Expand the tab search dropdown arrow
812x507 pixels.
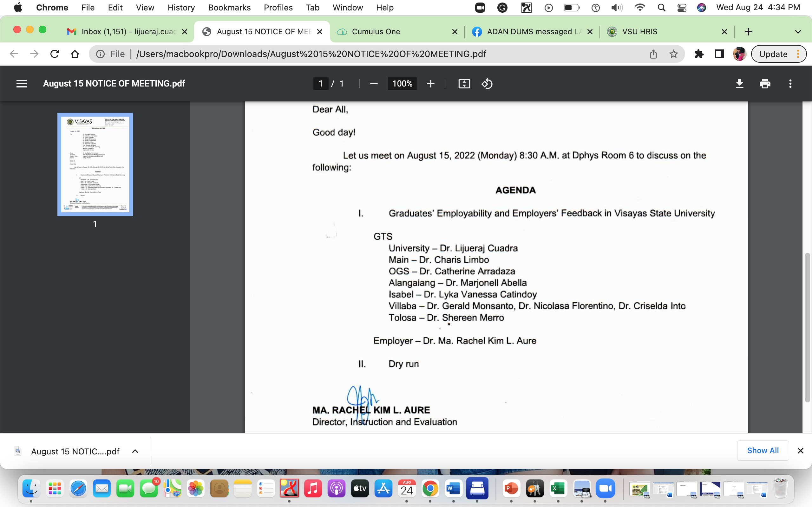798,31
